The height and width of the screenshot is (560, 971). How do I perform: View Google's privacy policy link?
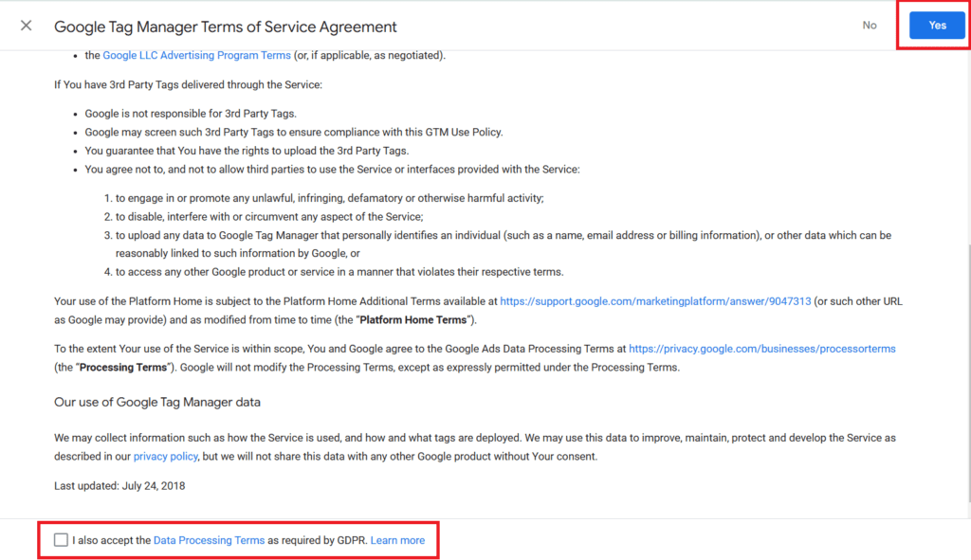click(x=165, y=456)
